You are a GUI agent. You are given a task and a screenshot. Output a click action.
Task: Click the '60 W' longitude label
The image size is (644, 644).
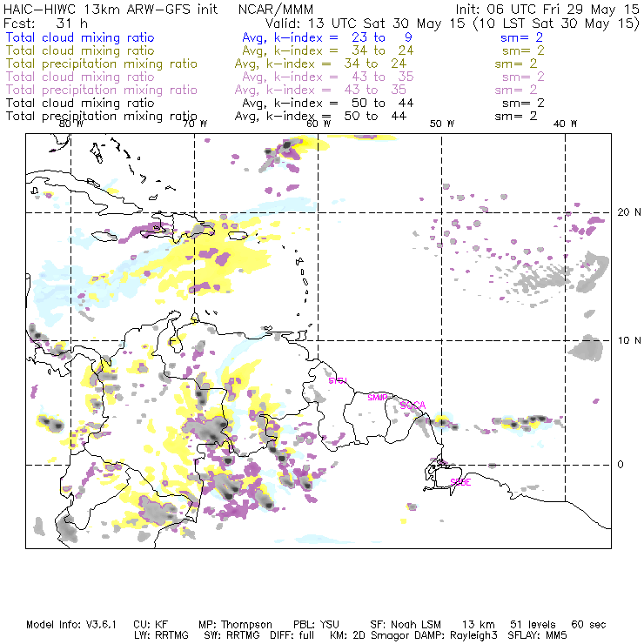tap(319, 124)
